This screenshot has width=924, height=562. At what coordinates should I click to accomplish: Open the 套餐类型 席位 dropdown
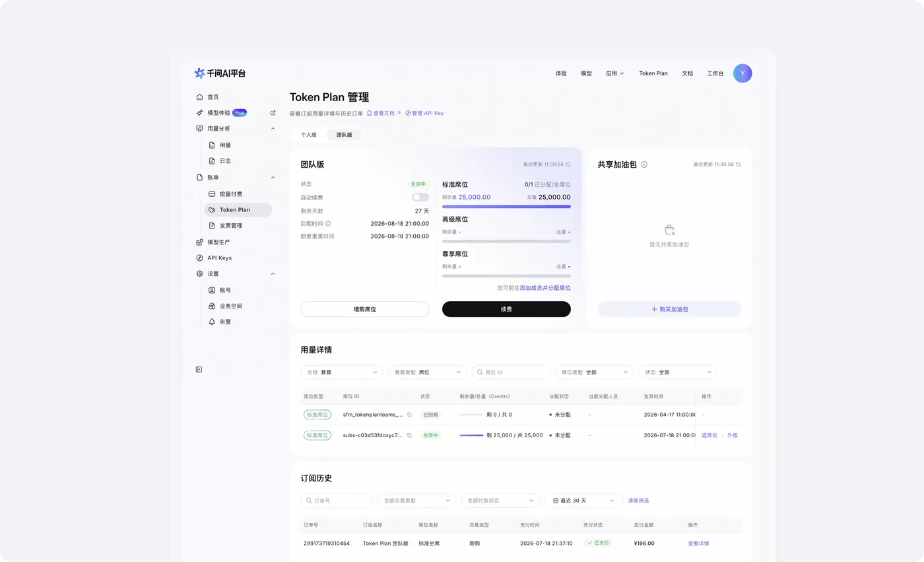click(x=427, y=372)
